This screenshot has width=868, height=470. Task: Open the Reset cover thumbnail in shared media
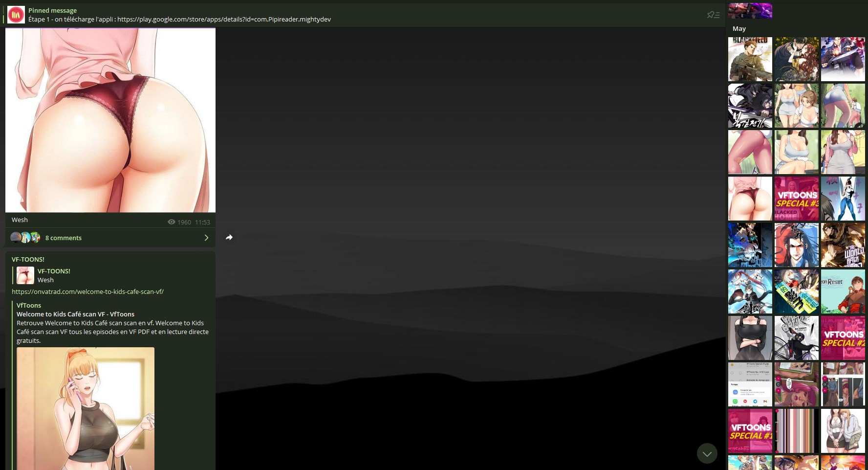click(843, 291)
